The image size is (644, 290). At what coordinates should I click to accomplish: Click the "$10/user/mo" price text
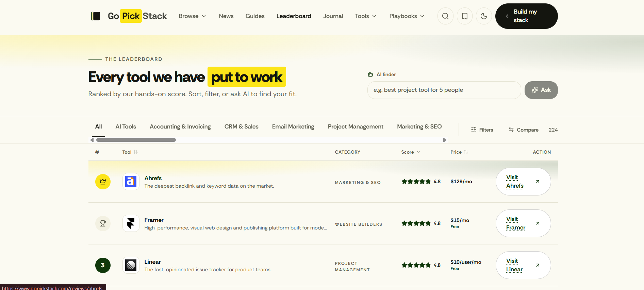pos(466,262)
